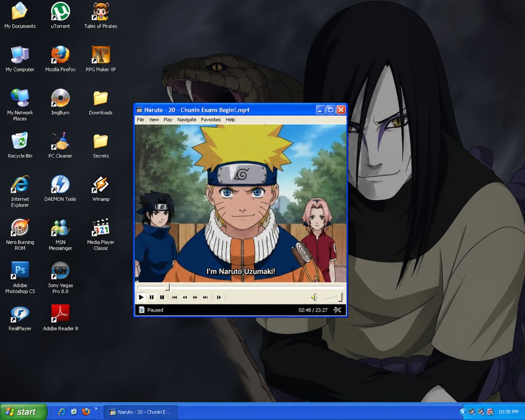Screen dimensions: 525x420
Task: Select the My Computer desktop icon
Action: (x=20, y=59)
